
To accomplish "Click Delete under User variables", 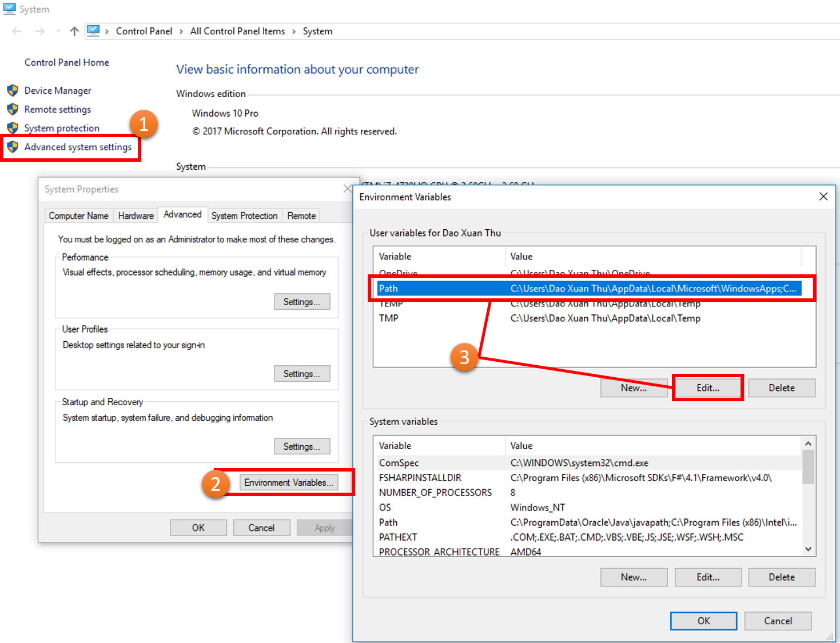I will pyautogui.click(x=782, y=388).
